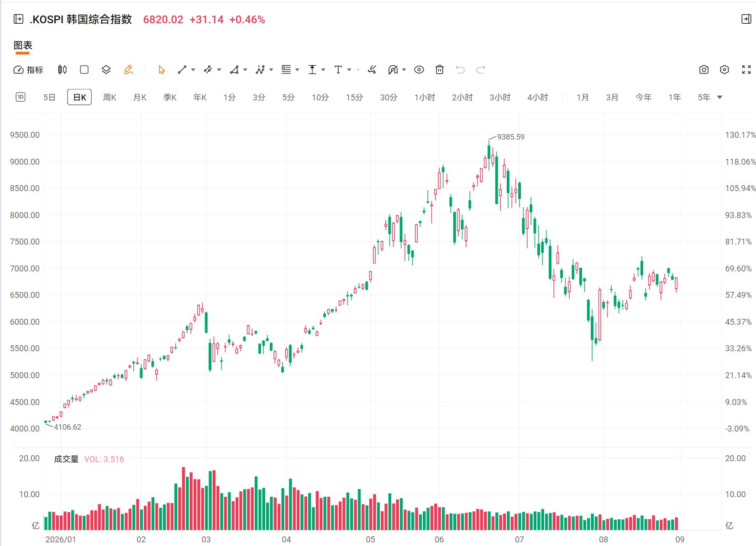Select the candlestick chart type icon
Image resolution: width=756 pixels, height=546 pixels.
tap(63, 70)
